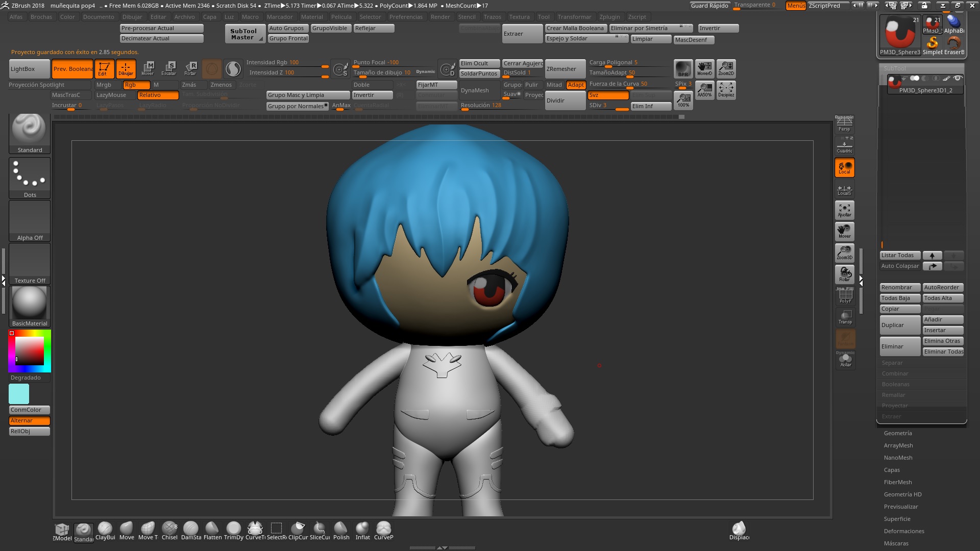Viewport: 980px width, 551px height.
Task: Click the SubTool Master button
Action: (x=245, y=34)
